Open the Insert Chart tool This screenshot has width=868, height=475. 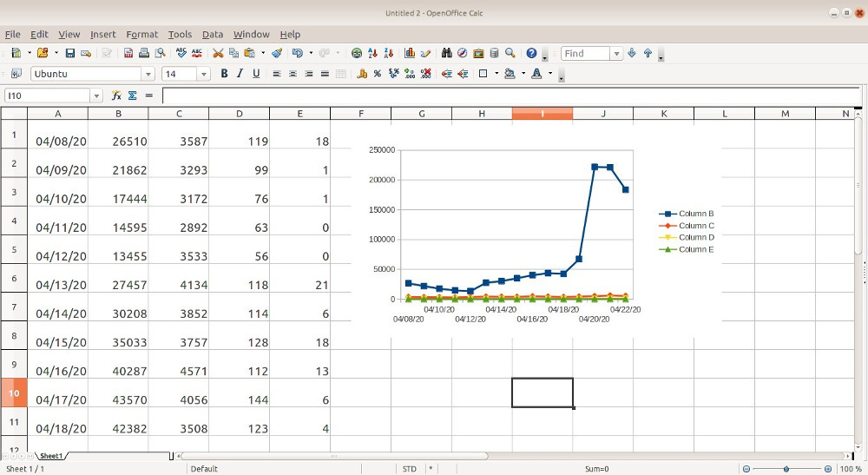(410, 53)
